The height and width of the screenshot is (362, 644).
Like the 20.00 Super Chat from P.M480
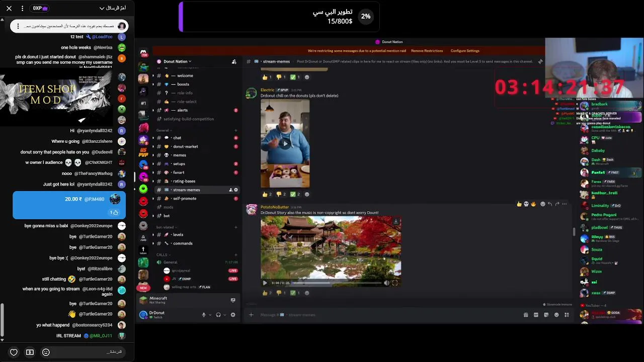tap(114, 213)
